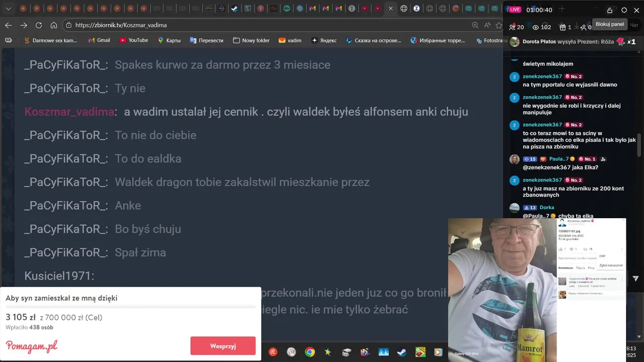Open Steam from the taskbar
The image size is (644, 362).
401,352
